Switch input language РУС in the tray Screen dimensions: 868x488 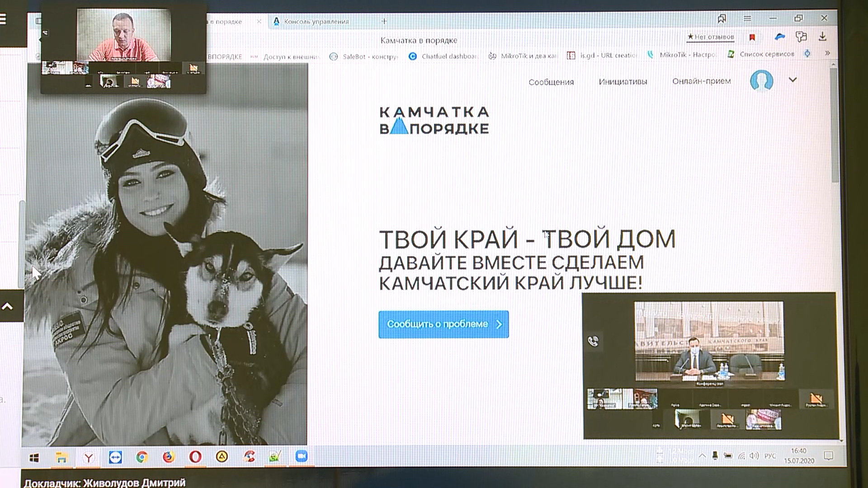click(770, 456)
